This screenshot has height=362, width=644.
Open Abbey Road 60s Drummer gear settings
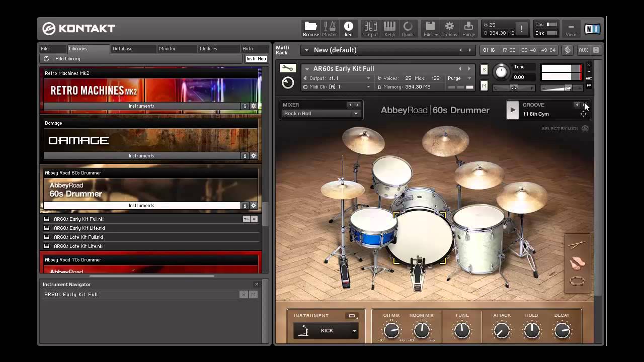pos(254,206)
